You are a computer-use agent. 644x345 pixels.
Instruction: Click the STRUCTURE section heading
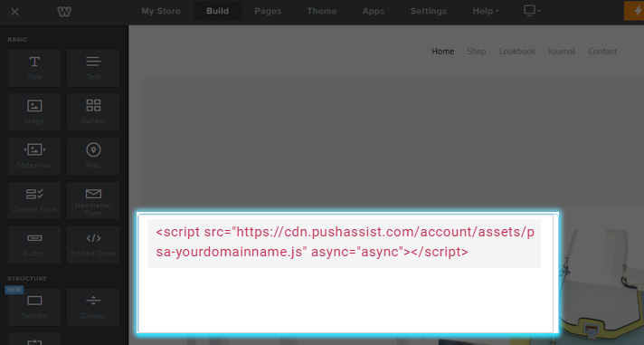(27, 278)
